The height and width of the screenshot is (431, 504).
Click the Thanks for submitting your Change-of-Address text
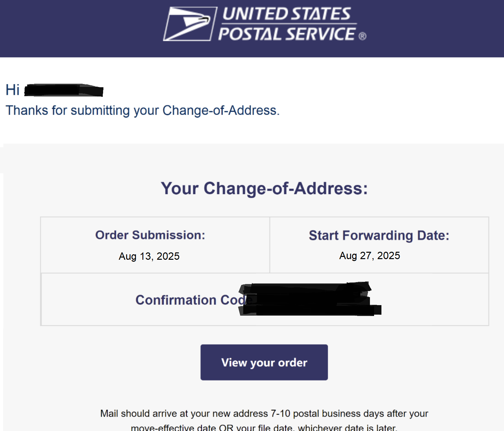click(x=143, y=111)
